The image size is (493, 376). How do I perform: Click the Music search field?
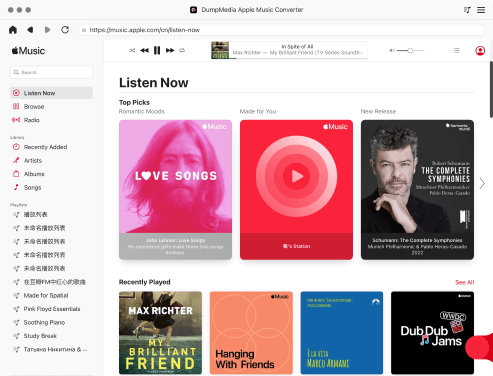pos(51,72)
